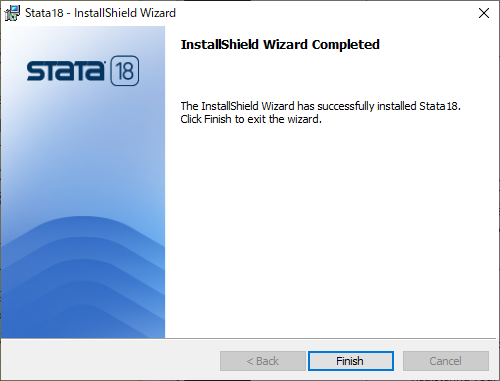Click the blue wave graphic in banner
Viewport: 500px width, 381px height.
click(83, 277)
